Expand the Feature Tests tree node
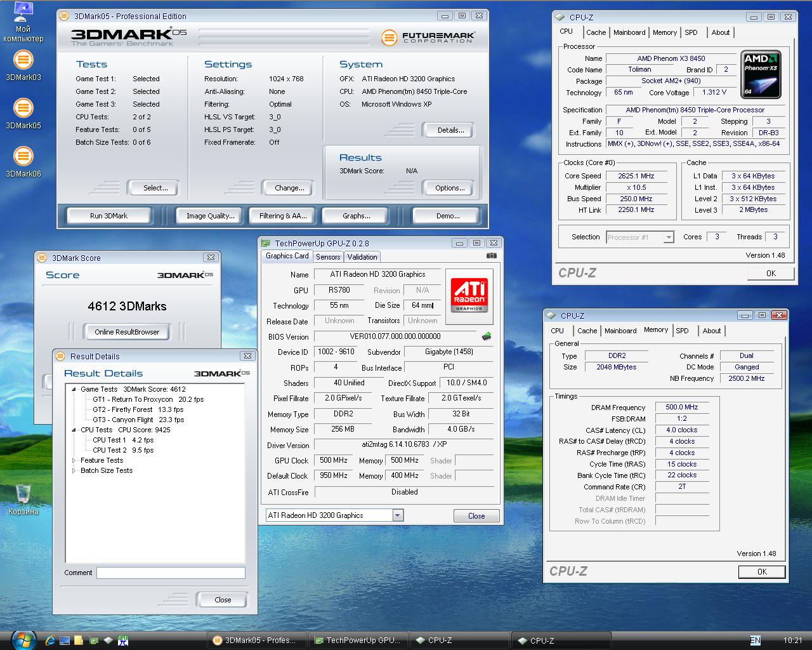The height and width of the screenshot is (650, 812). point(74,460)
